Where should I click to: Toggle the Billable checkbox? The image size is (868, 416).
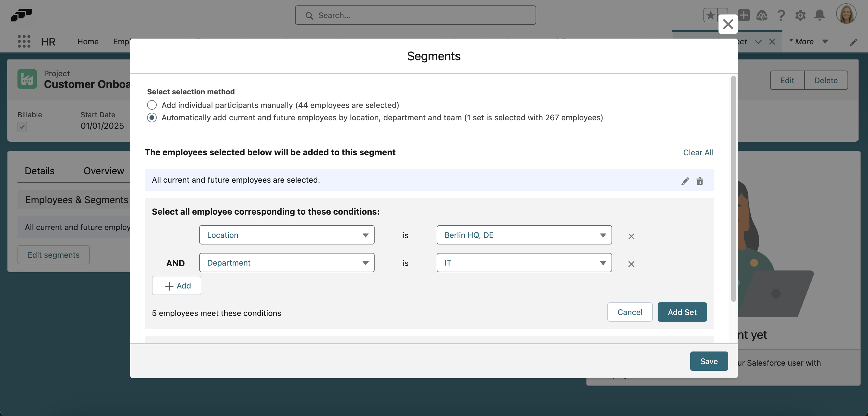click(x=22, y=127)
